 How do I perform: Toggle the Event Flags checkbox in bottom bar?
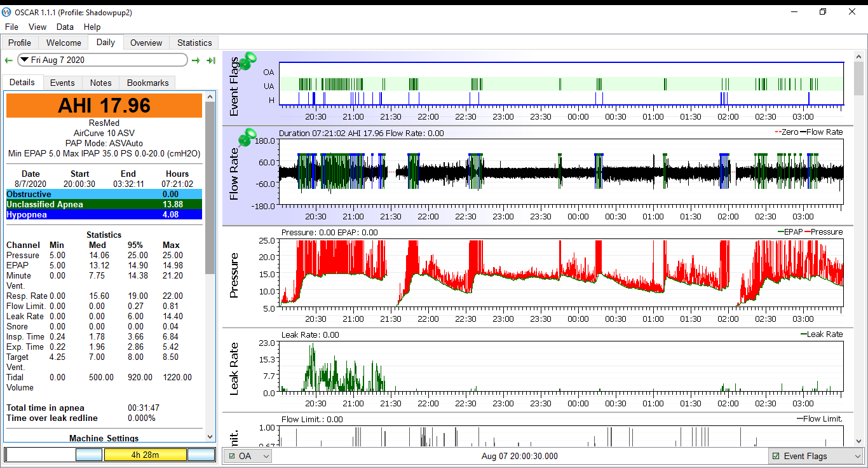[776, 456]
